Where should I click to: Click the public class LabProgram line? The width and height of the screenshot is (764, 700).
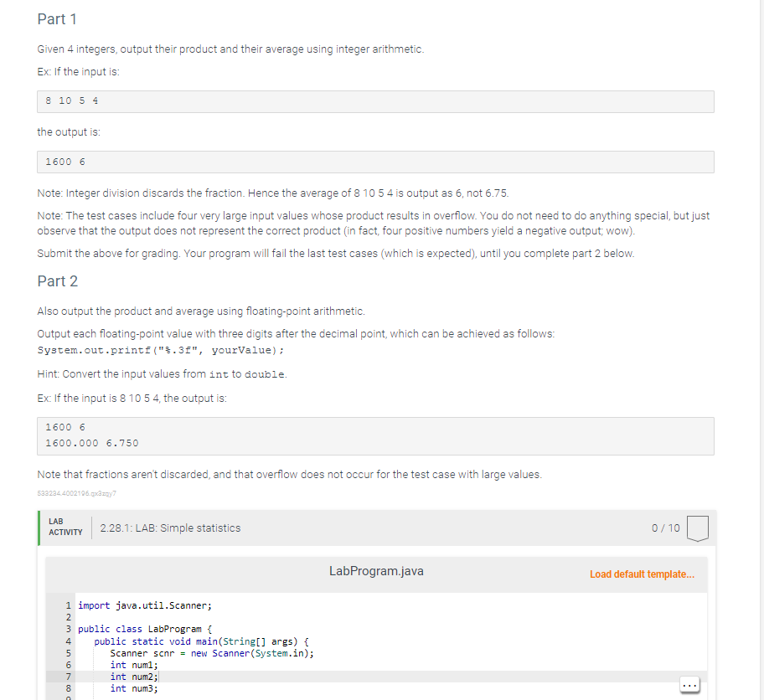(142, 629)
